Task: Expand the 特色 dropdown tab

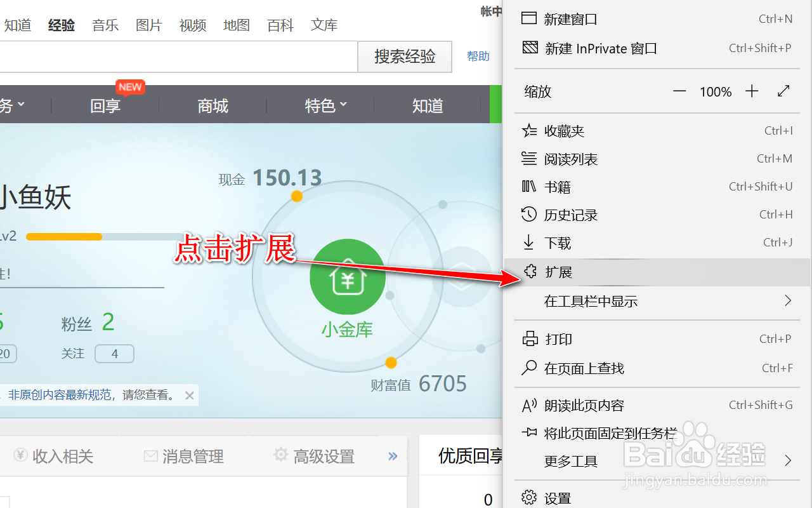Action: [326, 105]
